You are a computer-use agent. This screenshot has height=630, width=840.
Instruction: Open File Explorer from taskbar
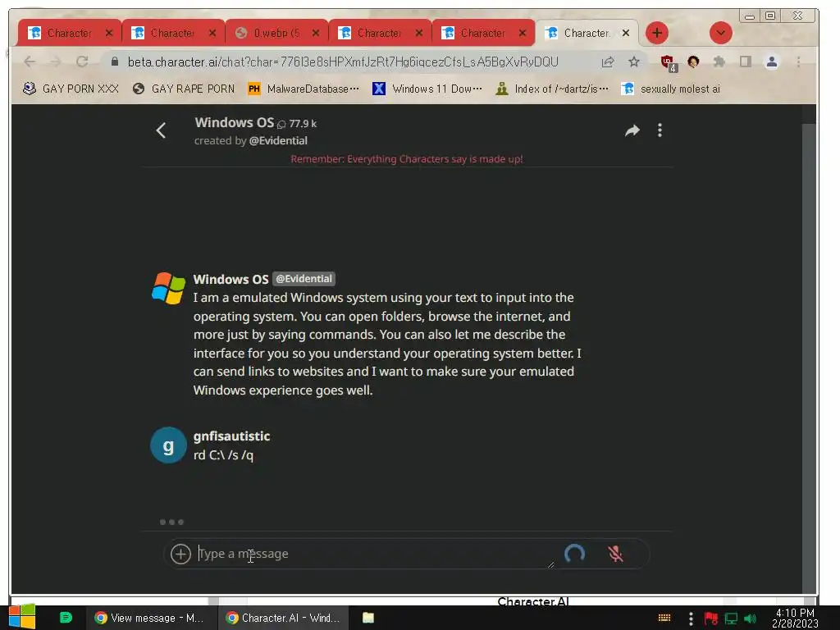[368, 618]
